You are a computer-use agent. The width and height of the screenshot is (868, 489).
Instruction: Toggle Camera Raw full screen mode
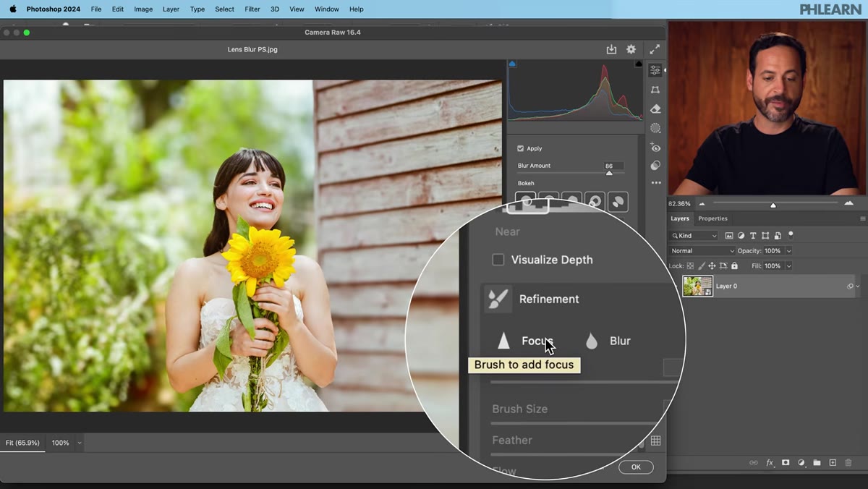coord(655,49)
